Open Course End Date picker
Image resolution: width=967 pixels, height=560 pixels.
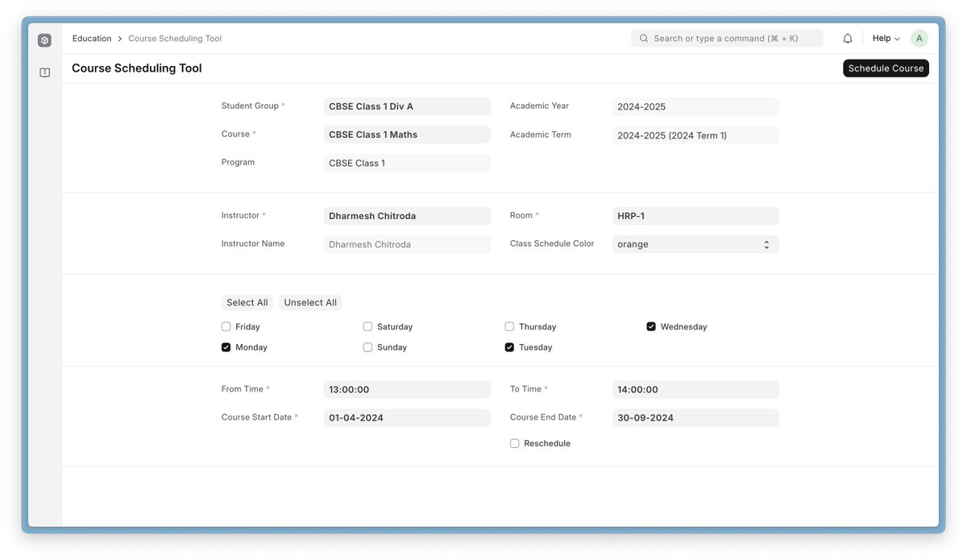[x=695, y=418]
